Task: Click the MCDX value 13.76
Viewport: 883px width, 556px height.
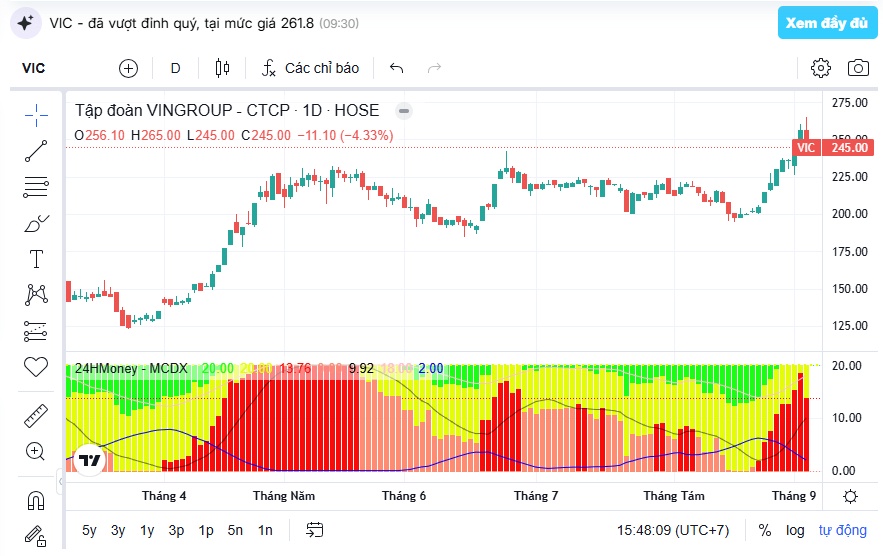Action: pos(295,368)
